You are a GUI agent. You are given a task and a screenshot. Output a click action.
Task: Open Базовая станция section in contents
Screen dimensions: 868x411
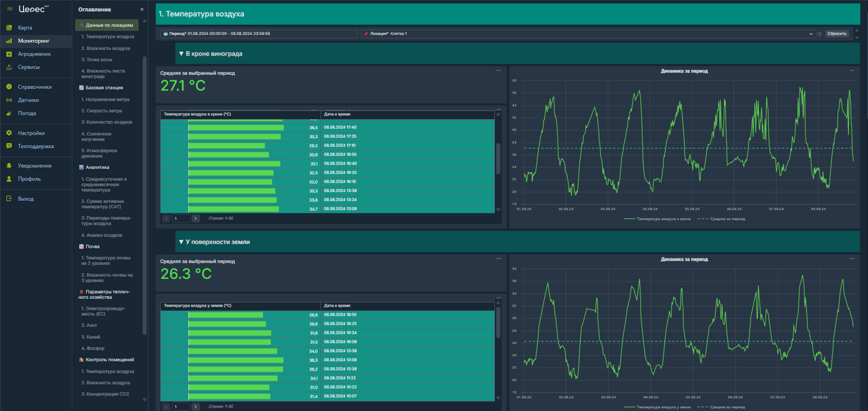click(104, 88)
